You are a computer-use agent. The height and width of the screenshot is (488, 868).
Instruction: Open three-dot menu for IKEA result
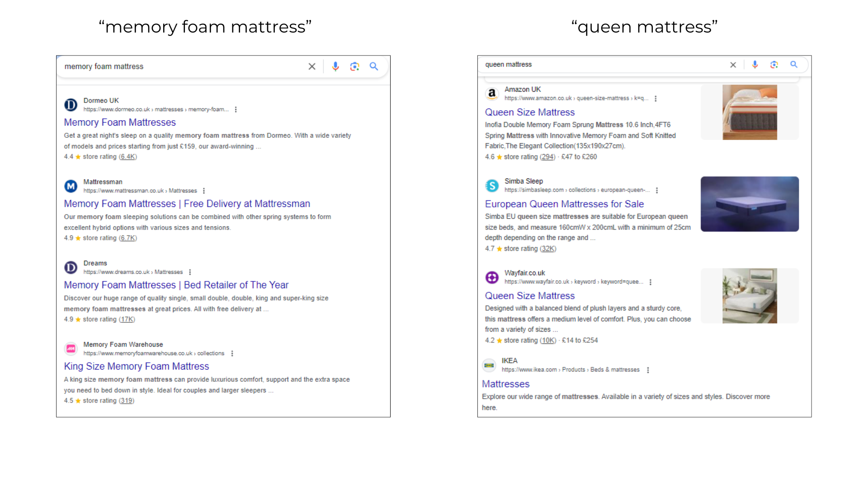pos(648,370)
